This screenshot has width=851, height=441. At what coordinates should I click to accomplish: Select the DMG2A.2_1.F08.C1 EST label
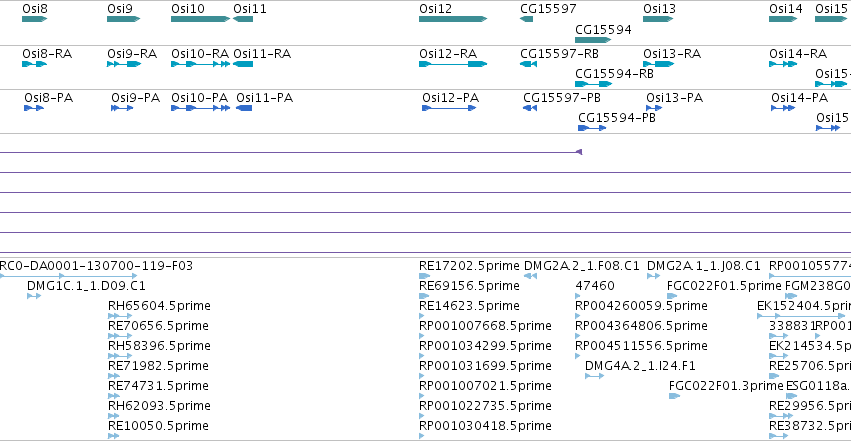coord(582,266)
